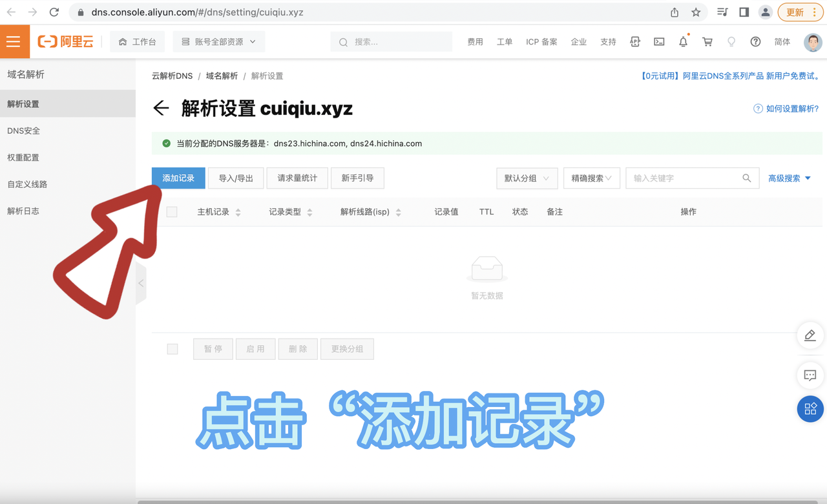
Task: Click the browser back arrow
Action: [11, 12]
